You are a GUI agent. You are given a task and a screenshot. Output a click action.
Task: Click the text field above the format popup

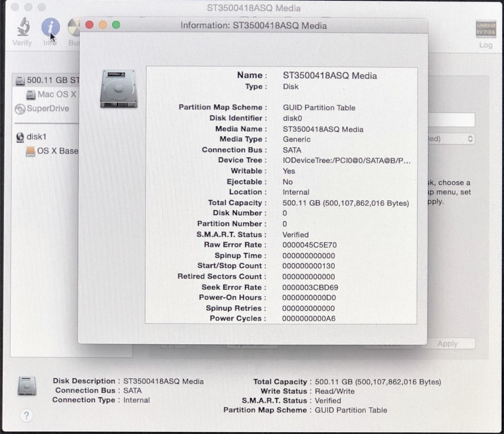pos(451,120)
